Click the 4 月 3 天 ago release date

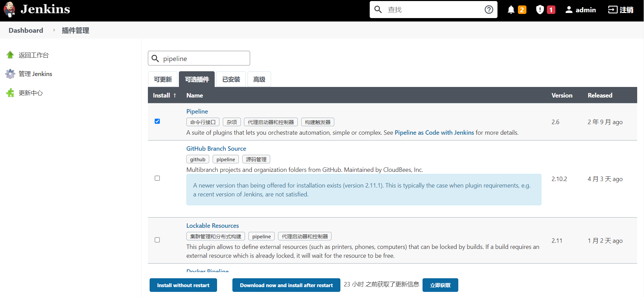pos(605,179)
